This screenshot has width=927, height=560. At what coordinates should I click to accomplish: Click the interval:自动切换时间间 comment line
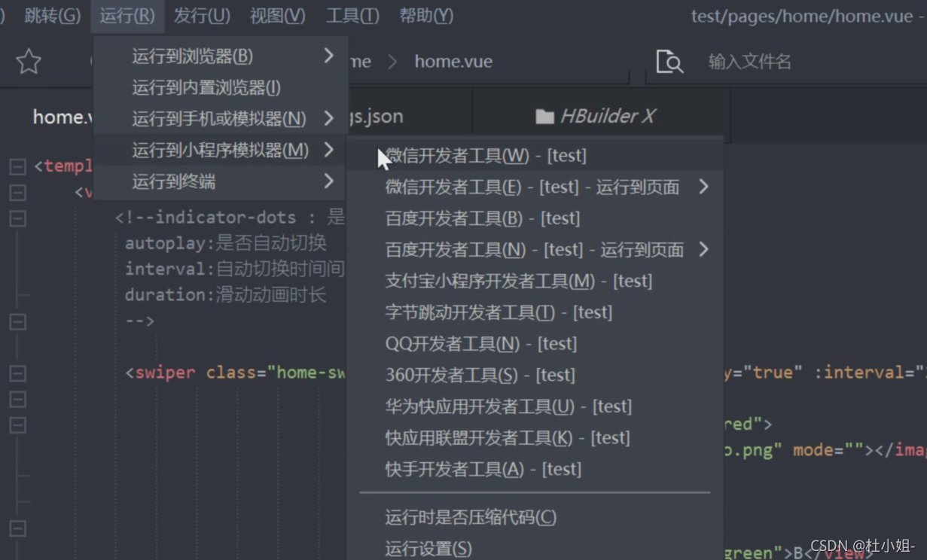[x=234, y=269]
